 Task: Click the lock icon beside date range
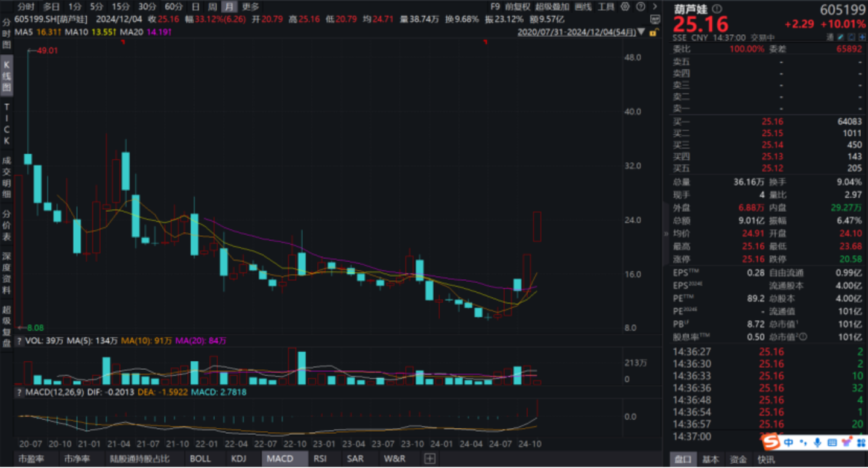(651, 31)
